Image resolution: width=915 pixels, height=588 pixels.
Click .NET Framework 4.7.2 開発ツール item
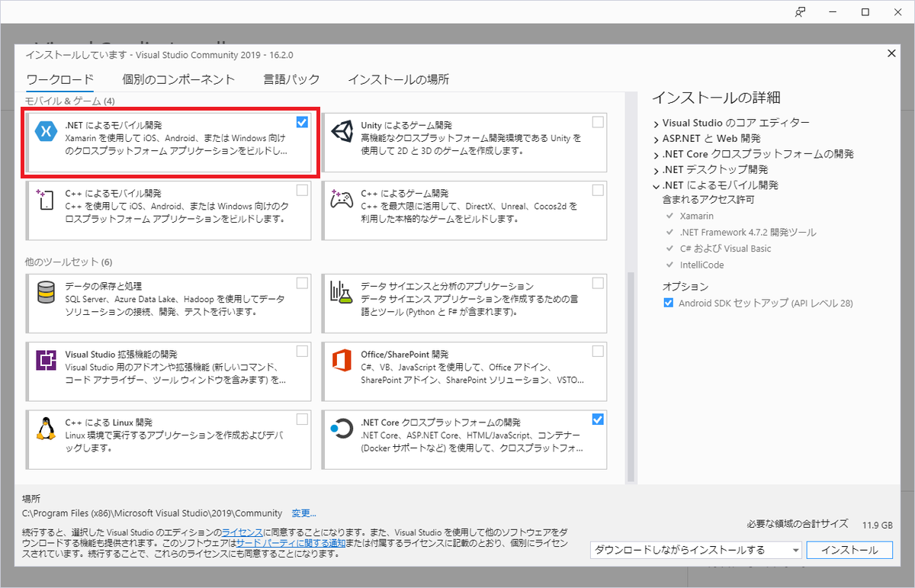click(x=747, y=232)
